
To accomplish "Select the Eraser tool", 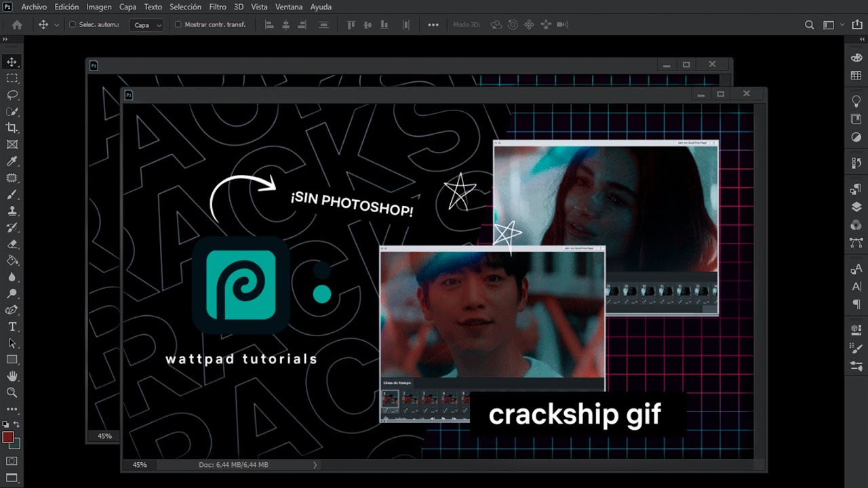I will click(12, 244).
